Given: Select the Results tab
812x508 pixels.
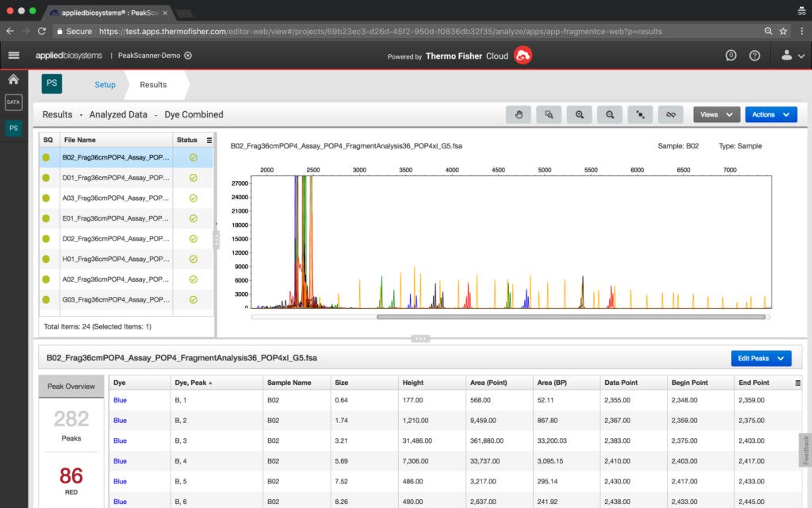Looking at the screenshot, I should (153, 85).
